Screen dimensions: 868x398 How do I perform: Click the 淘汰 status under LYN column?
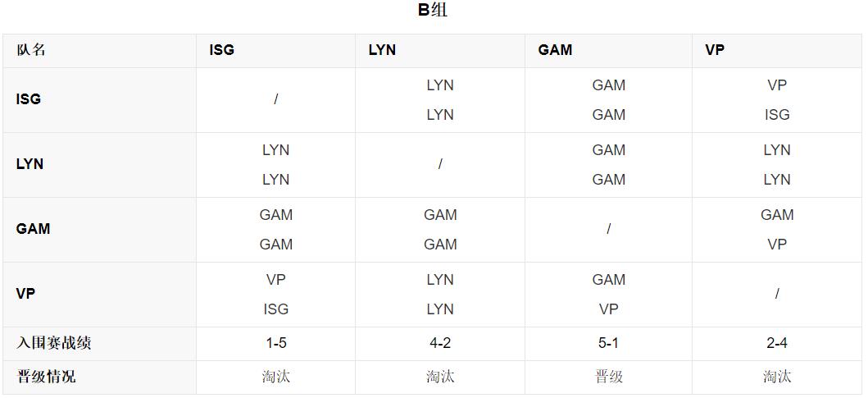pos(440,377)
